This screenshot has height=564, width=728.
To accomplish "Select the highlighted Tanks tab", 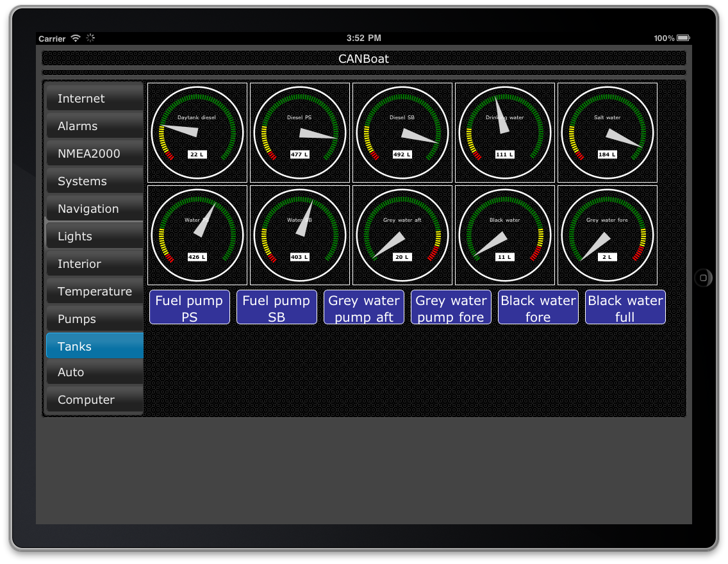I will pos(95,346).
